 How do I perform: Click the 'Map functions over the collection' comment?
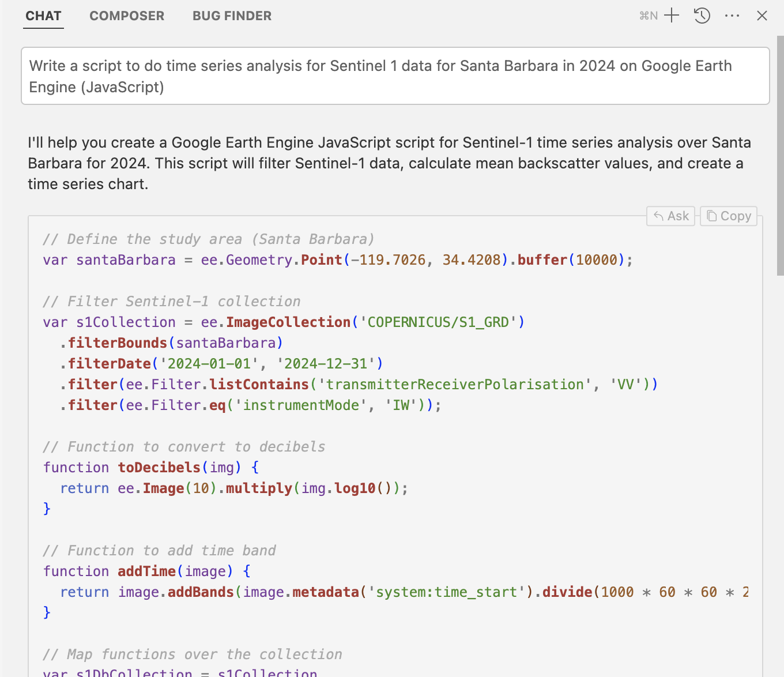coord(193,654)
